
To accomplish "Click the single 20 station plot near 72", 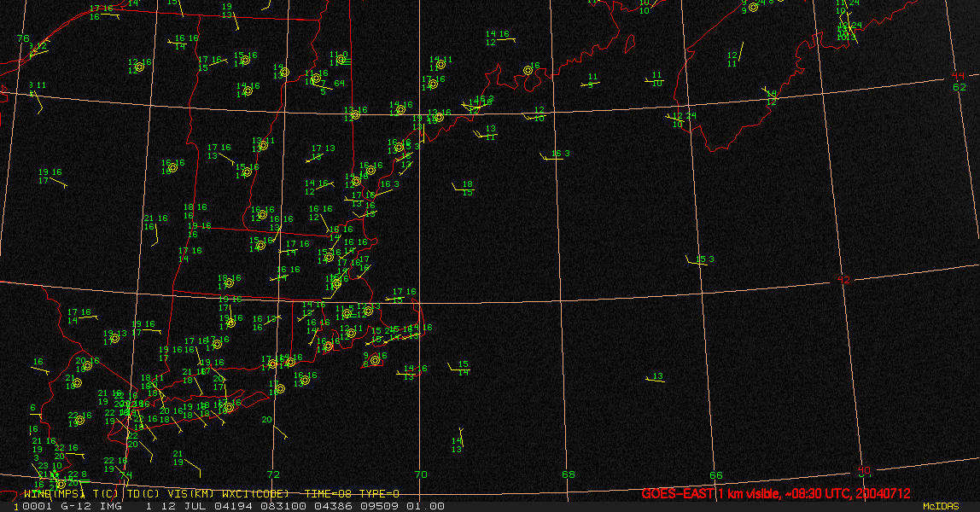I will coord(267,420).
